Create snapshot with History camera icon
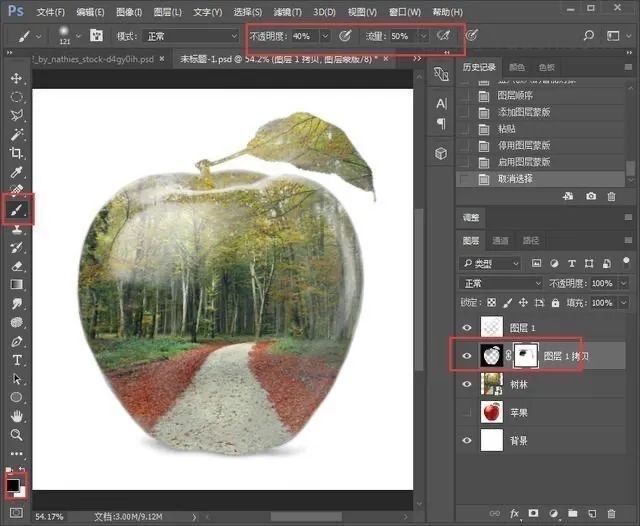The image size is (640, 526). pyautogui.click(x=591, y=197)
